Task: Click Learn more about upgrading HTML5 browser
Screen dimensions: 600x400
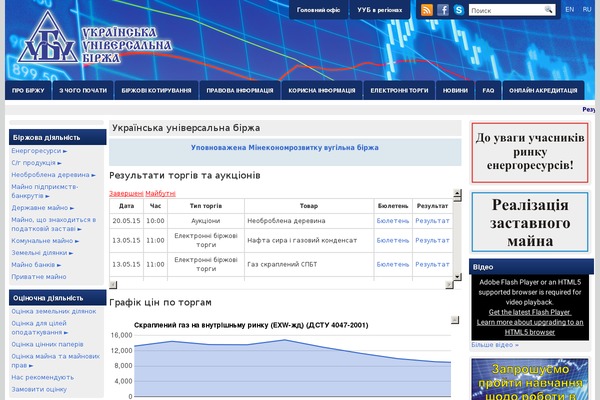Action: 530,327
